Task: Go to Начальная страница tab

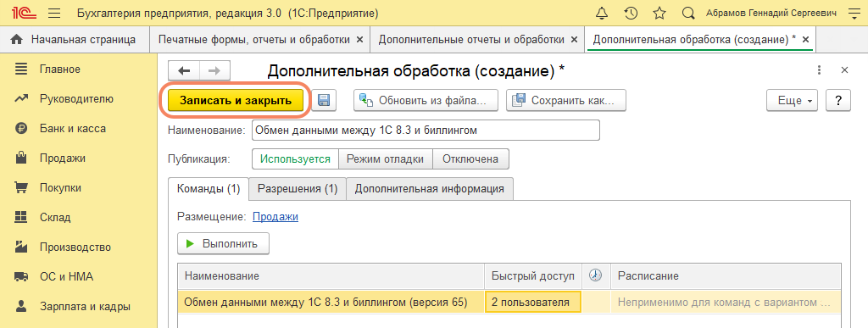Action: click(75, 39)
